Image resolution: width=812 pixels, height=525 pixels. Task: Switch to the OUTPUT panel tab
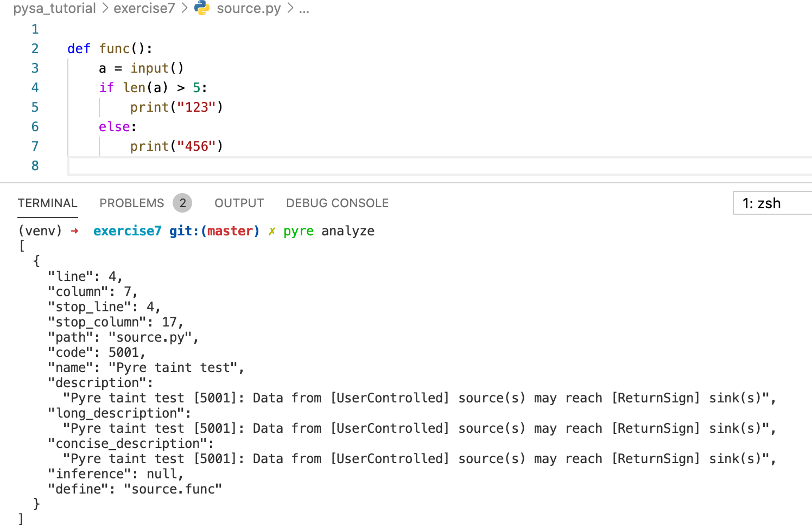coord(239,203)
